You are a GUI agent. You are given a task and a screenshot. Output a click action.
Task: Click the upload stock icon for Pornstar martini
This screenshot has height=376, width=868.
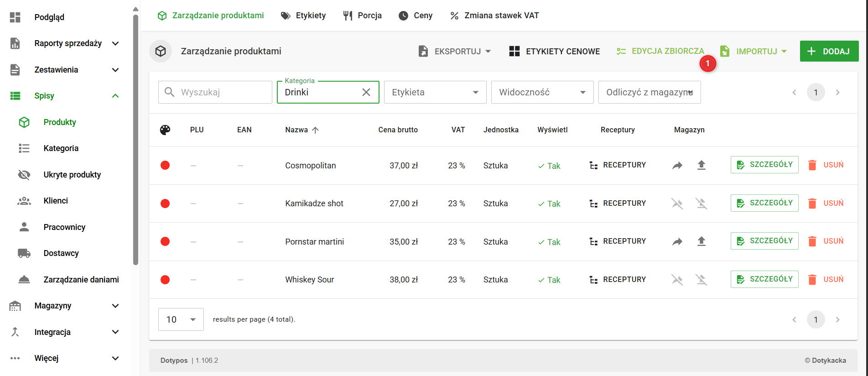(702, 241)
